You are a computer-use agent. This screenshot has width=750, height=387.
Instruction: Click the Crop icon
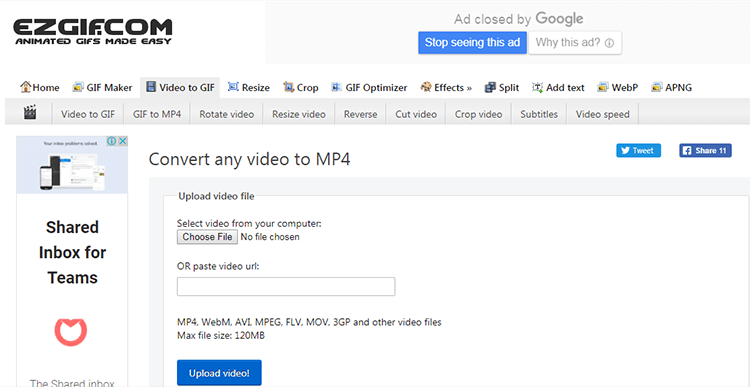288,87
